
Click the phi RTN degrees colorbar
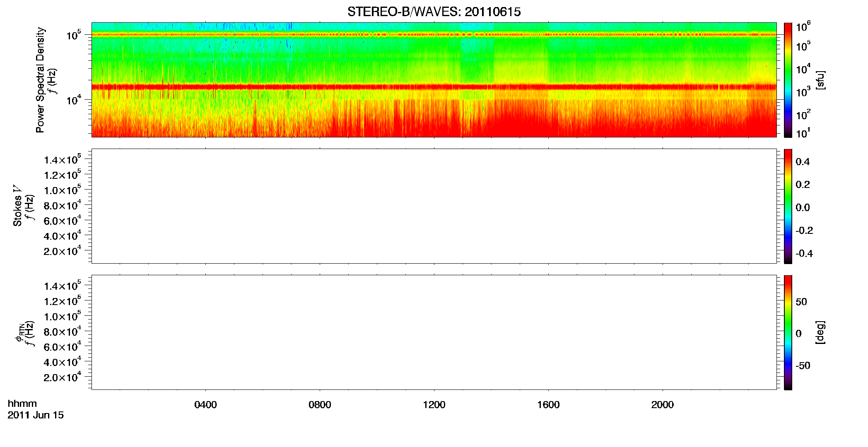(788, 332)
